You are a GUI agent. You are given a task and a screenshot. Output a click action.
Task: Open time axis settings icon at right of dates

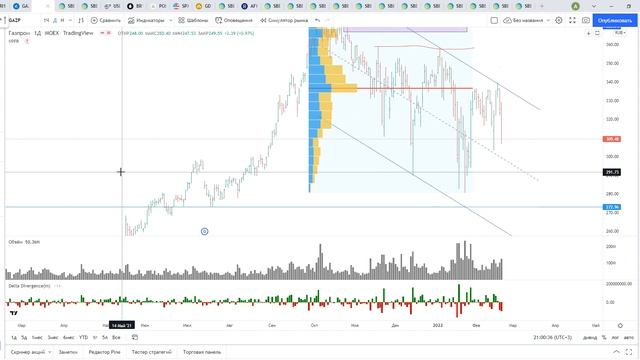click(620, 325)
